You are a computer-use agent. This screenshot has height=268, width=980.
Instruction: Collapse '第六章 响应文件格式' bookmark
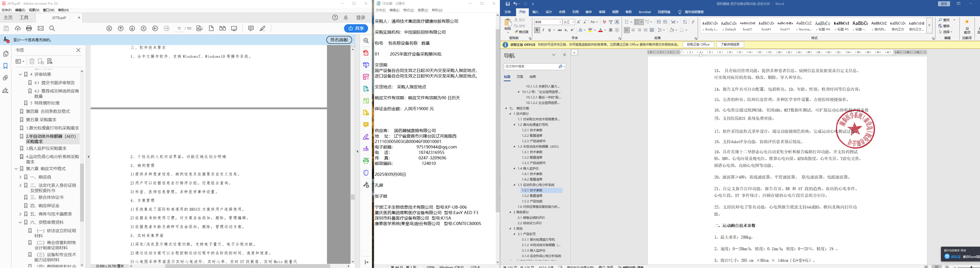pos(16,169)
